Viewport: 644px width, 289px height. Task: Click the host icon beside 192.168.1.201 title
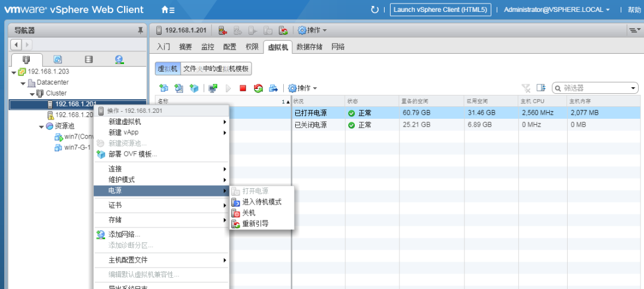[159, 30]
